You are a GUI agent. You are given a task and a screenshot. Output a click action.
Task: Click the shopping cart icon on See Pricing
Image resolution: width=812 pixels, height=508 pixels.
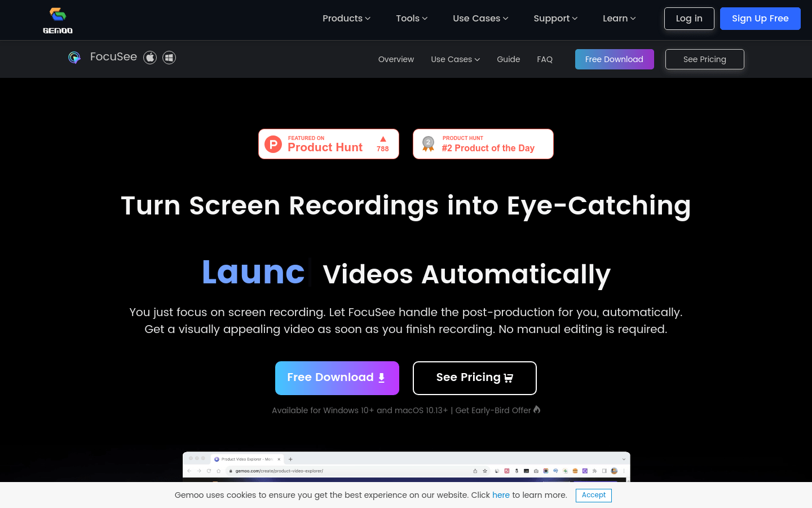pyautogui.click(x=509, y=378)
